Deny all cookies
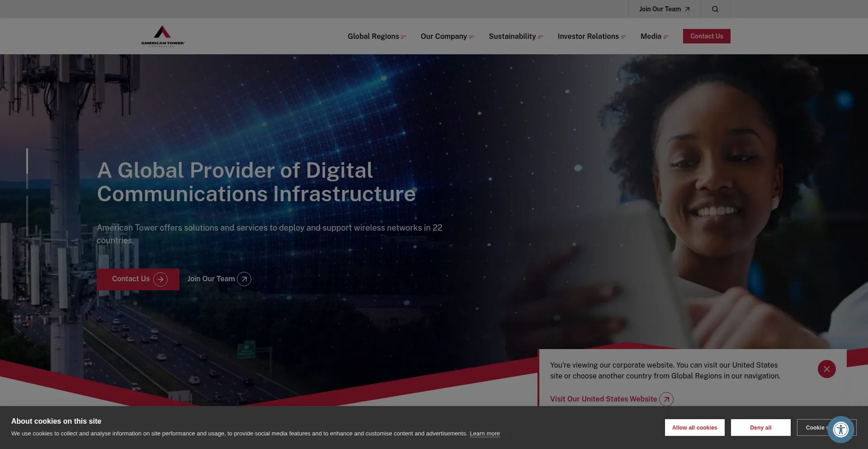 click(x=760, y=427)
